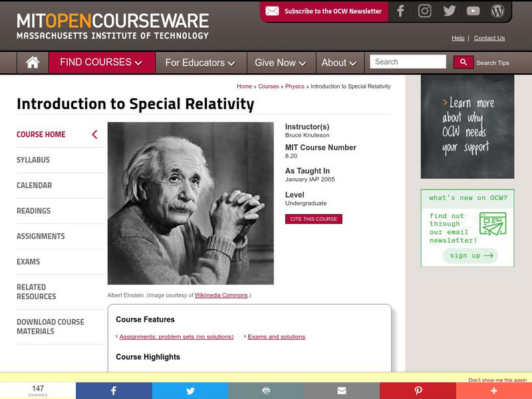532x399 pixels.
Task: Visit OCW's Twitter via the header icon
Action: tap(450, 11)
